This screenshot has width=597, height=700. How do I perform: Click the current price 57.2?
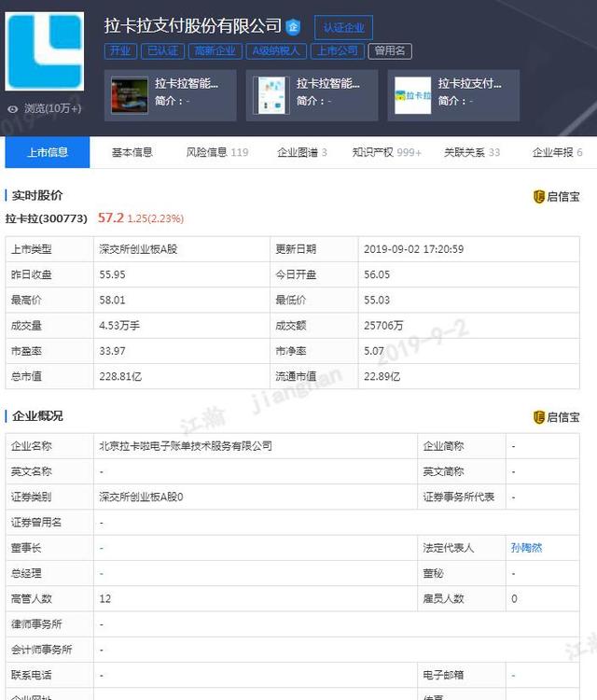pos(111,217)
